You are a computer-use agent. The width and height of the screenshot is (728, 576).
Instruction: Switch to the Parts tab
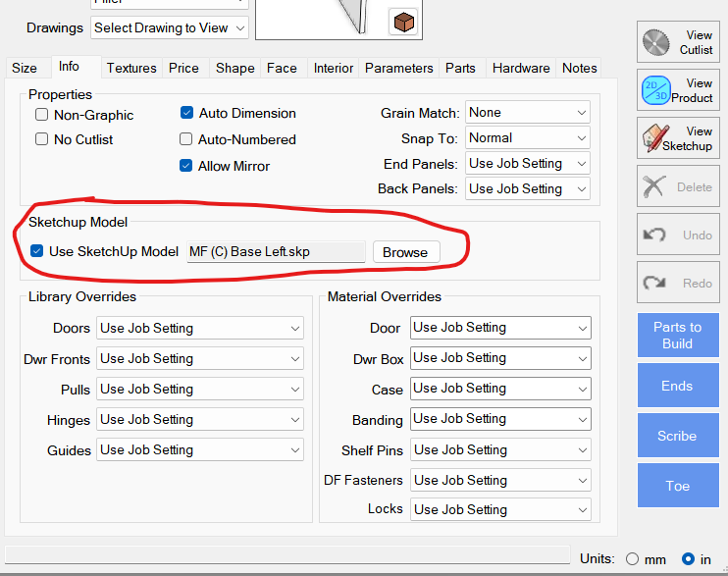coord(460,68)
